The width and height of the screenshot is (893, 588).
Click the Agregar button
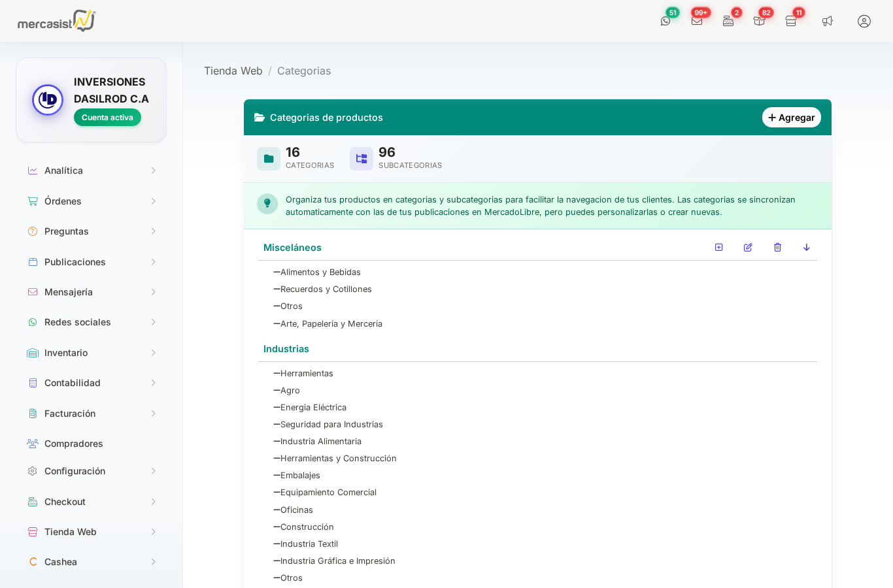(791, 118)
